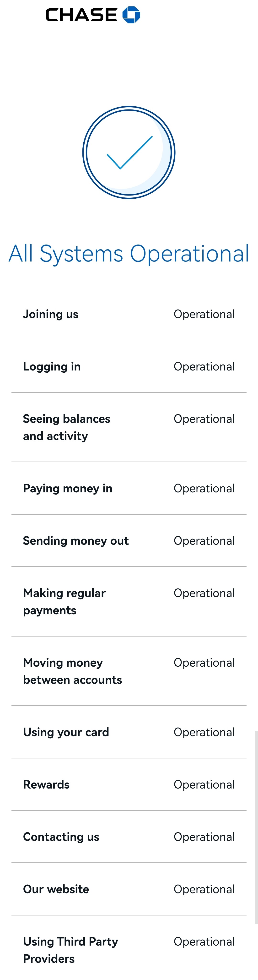258x980 pixels.
Task: Select Moving money between accounts row
Action: [x=129, y=671]
